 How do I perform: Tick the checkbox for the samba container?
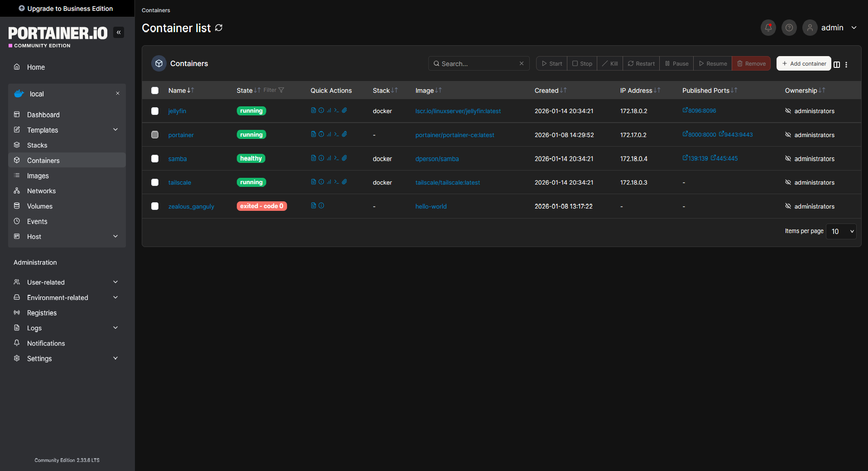tap(155, 159)
